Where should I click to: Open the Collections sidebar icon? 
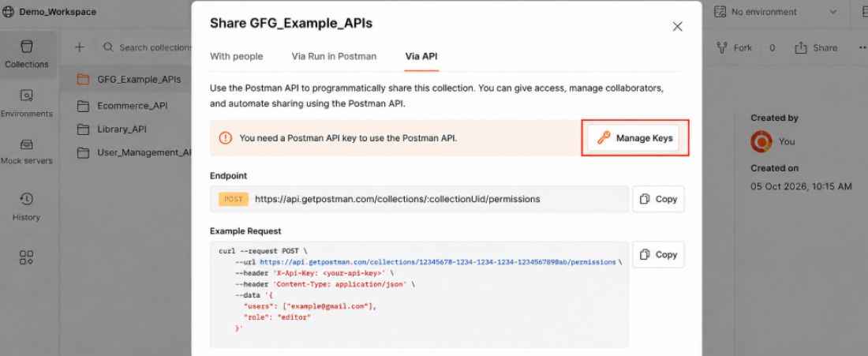coord(27,47)
